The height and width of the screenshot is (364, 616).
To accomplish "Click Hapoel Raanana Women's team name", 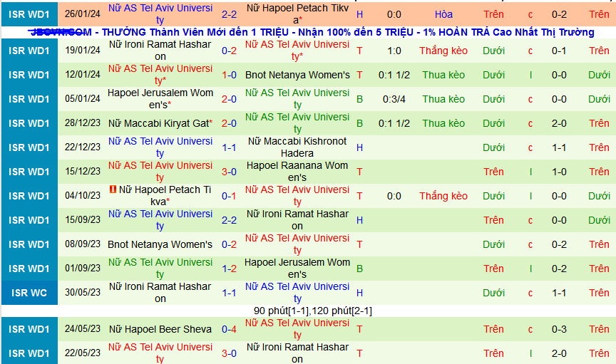I will pos(297,172).
